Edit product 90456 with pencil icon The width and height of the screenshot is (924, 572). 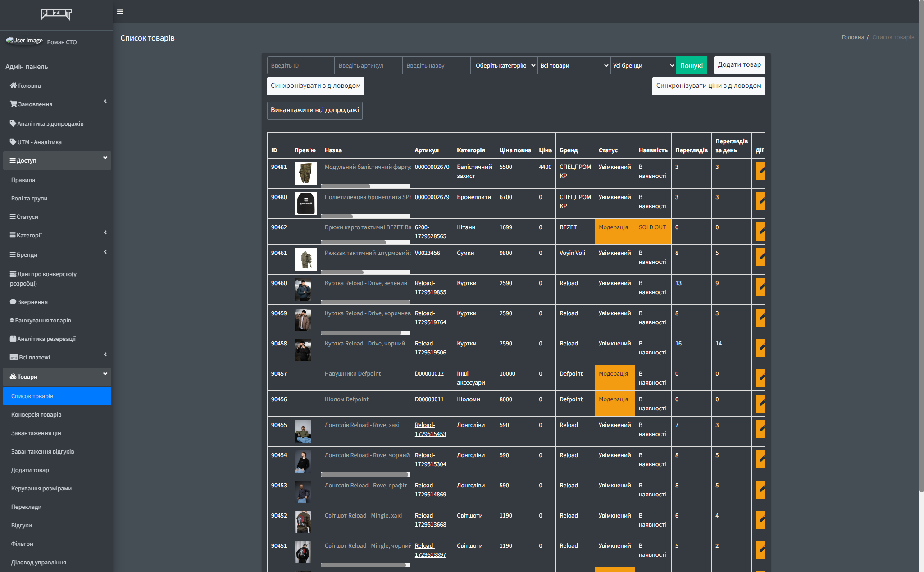[x=760, y=404]
